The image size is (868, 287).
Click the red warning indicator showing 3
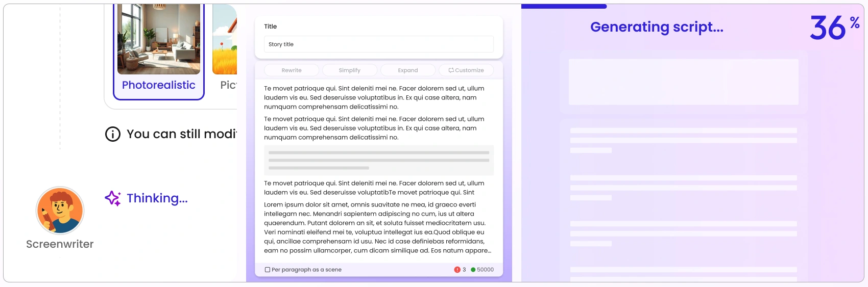tap(460, 270)
